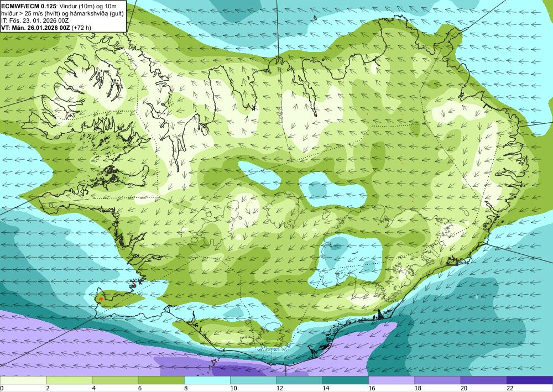The width and height of the screenshot is (553, 392).
Task: Click the legend scale label "14"
Action: (x=326, y=388)
